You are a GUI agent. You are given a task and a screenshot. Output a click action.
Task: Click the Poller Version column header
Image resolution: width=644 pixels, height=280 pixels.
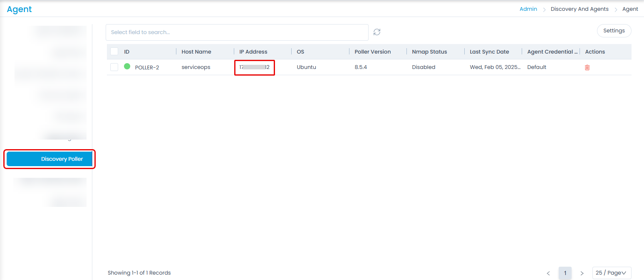point(372,52)
